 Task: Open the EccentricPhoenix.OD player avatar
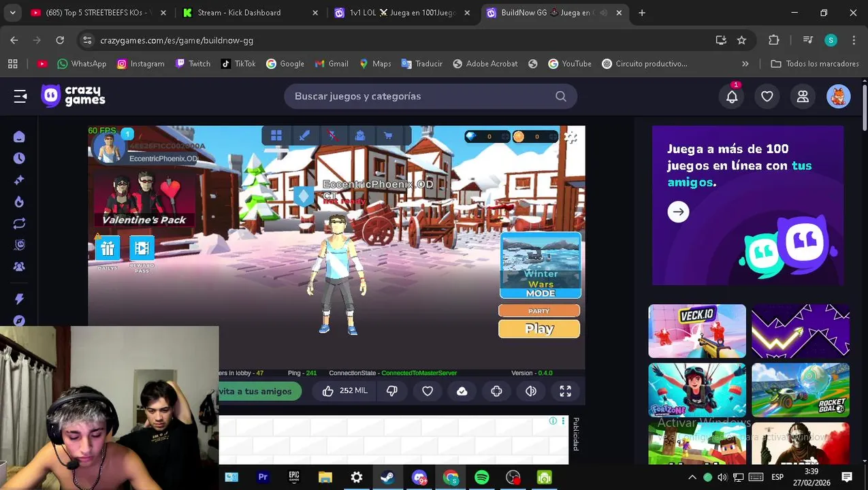coord(108,148)
